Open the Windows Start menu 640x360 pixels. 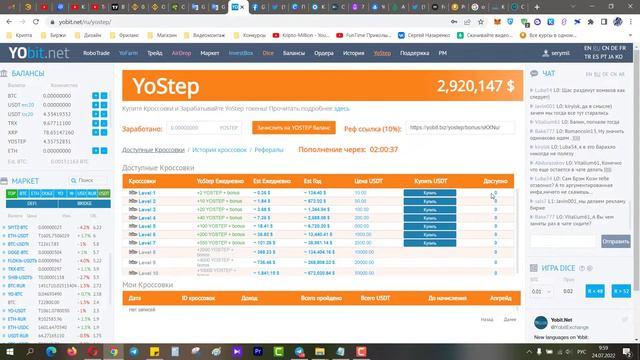(9, 351)
